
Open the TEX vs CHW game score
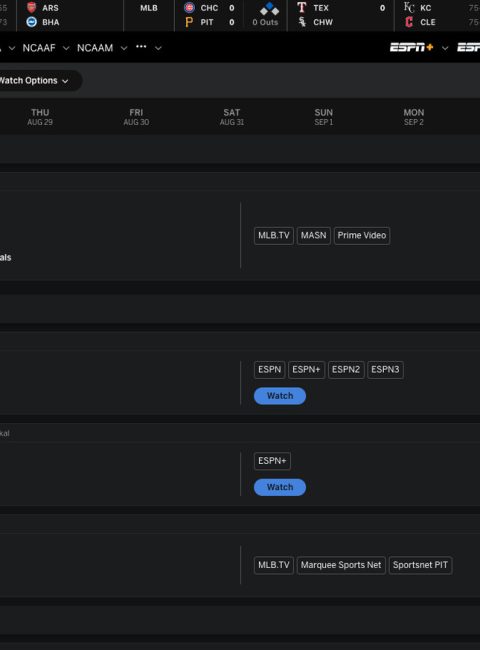(341, 15)
